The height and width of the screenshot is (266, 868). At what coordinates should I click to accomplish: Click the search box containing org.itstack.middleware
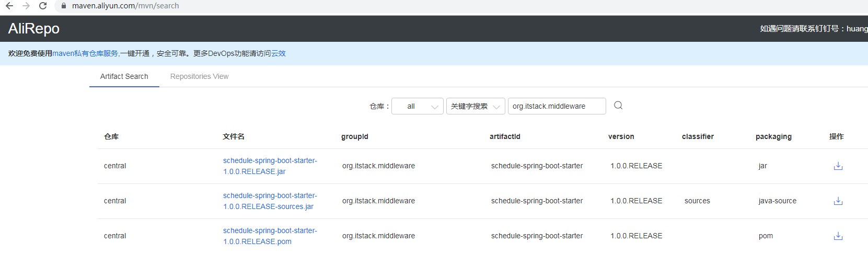click(x=557, y=106)
